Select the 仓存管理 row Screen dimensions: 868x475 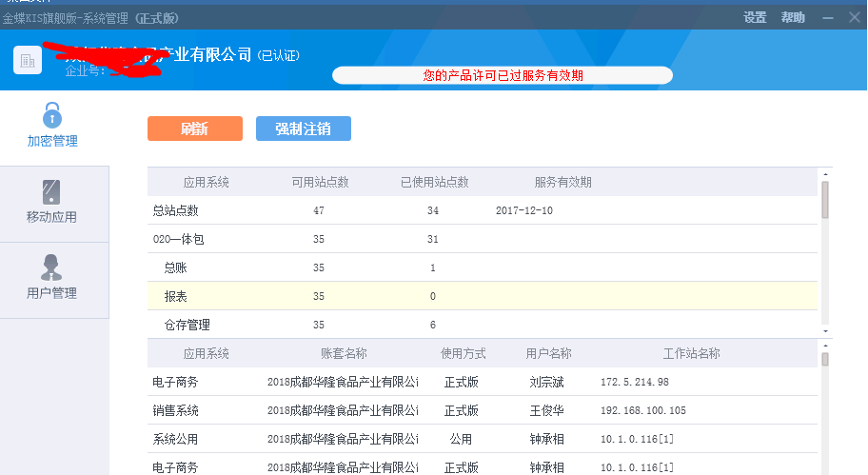(483, 325)
